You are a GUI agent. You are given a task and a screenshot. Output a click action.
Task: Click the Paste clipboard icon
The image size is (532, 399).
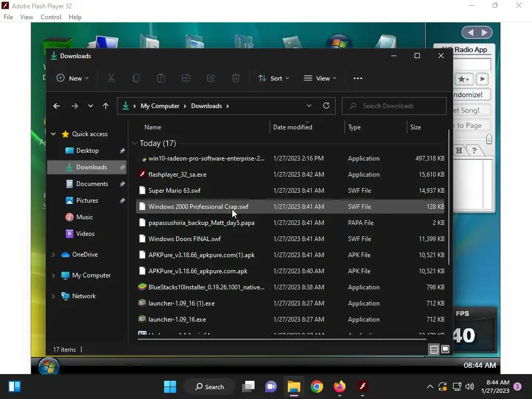(x=161, y=78)
